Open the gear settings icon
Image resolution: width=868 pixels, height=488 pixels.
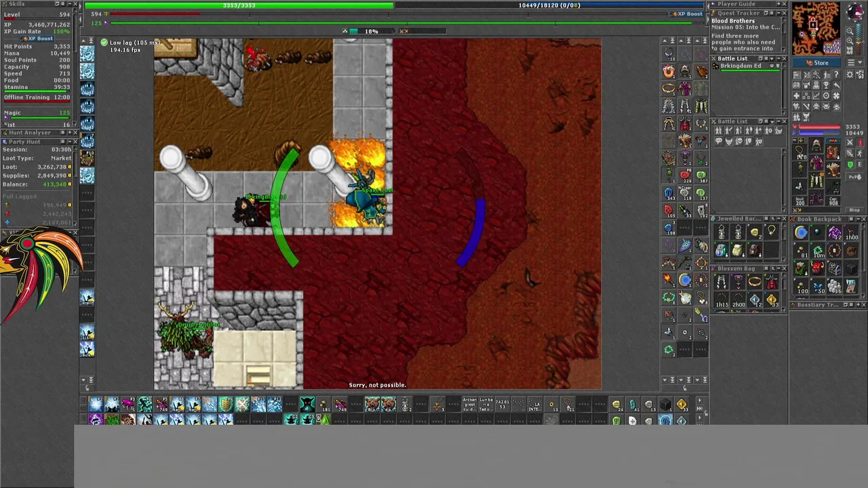coord(850,75)
